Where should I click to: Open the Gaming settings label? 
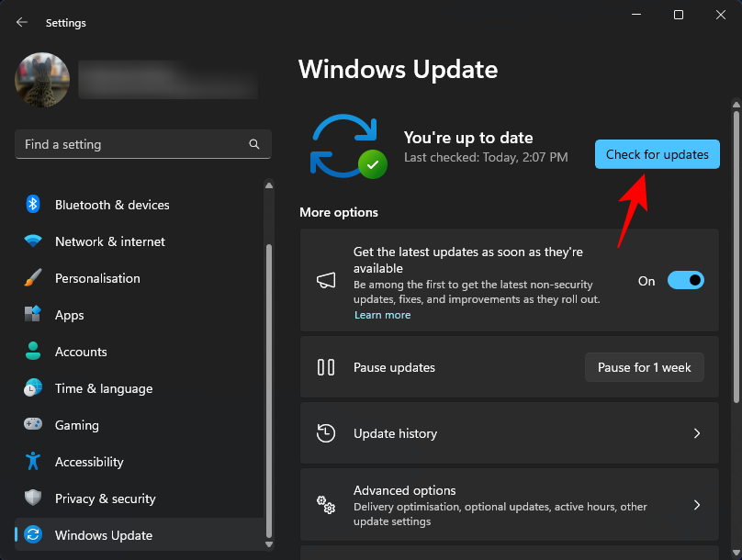[x=77, y=425]
